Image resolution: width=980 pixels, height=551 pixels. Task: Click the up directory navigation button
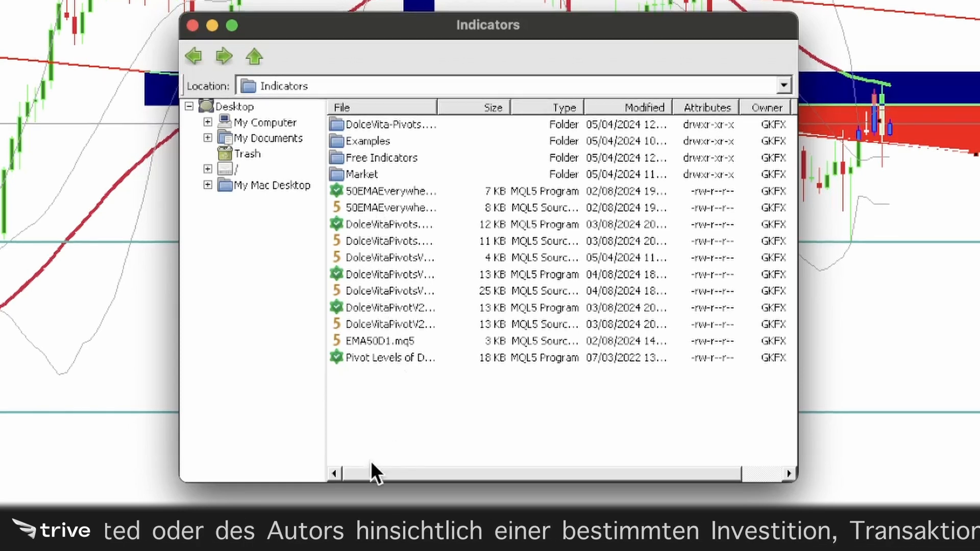[x=254, y=57]
